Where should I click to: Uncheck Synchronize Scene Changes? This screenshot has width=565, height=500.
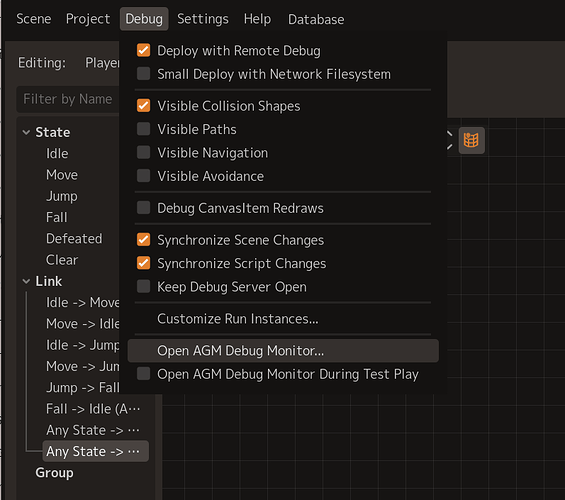tap(143, 240)
